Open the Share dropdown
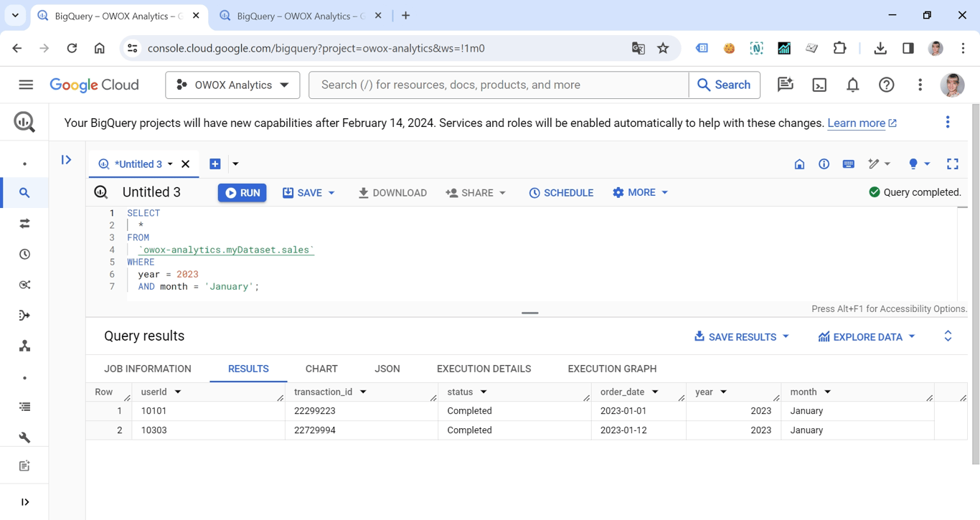The width and height of the screenshot is (980, 520). click(476, 193)
